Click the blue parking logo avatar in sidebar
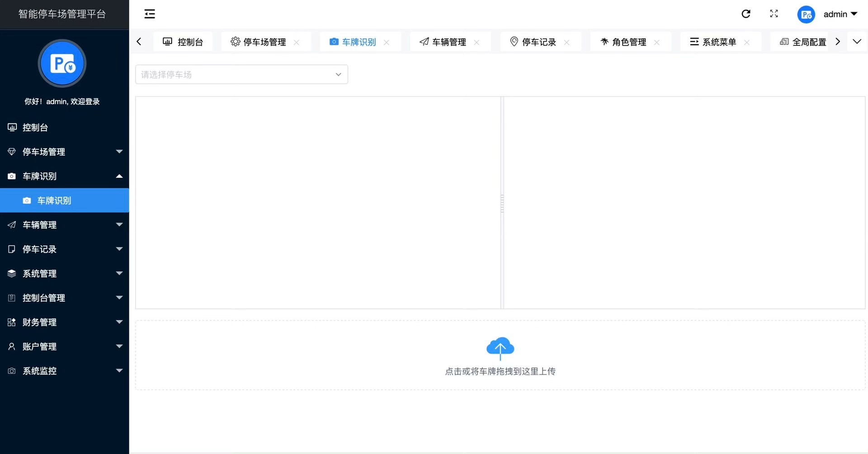Screen dimensions: 868x454 point(62,63)
